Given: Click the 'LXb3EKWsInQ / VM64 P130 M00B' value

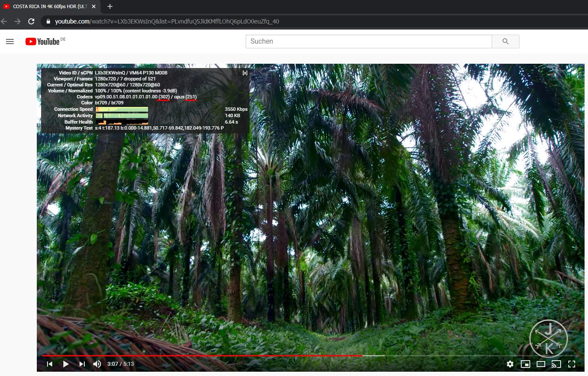Looking at the screenshot, I should pyautogui.click(x=131, y=73).
